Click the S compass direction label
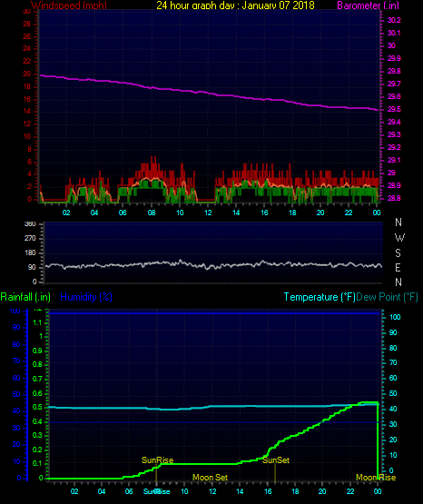Viewport: 423px width, 504px height. pyautogui.click(x=398, y=253)
